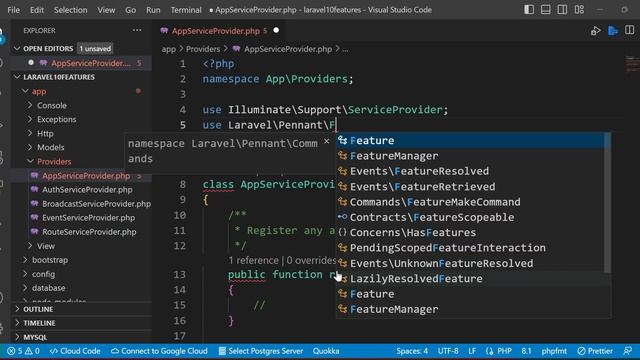Open the Edit menu
The width and height of the screenshot is (640, 360).
tap(37, 10)
